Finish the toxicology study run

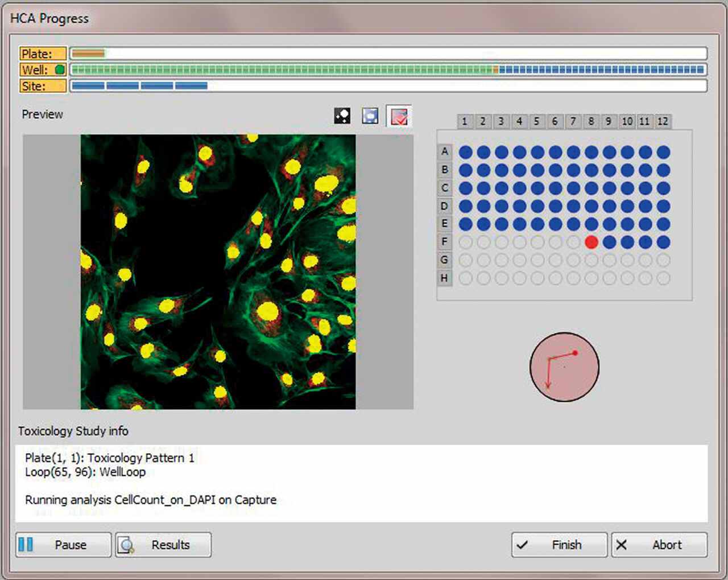point(559,545)
